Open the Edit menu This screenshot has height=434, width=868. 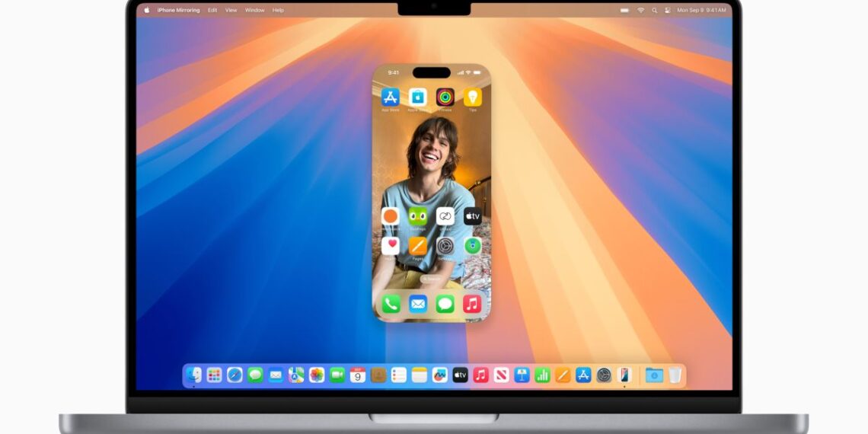coord(212,10)
